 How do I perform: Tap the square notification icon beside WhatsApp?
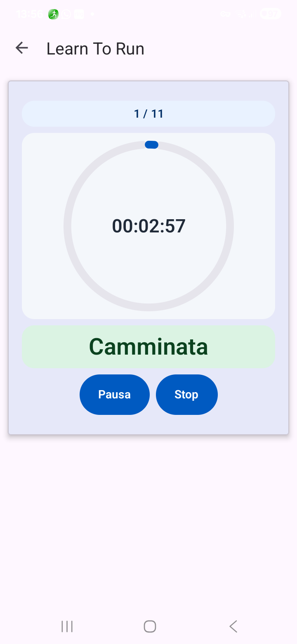coord(79,14)
